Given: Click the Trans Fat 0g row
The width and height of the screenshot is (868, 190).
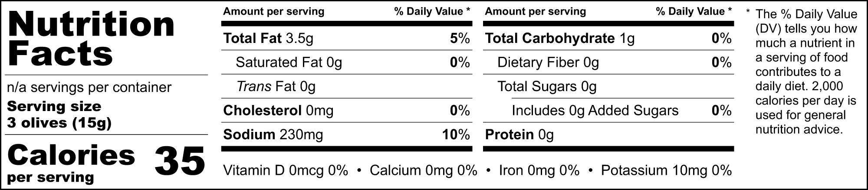Looking at the screenshot, I should pos(346,86).
